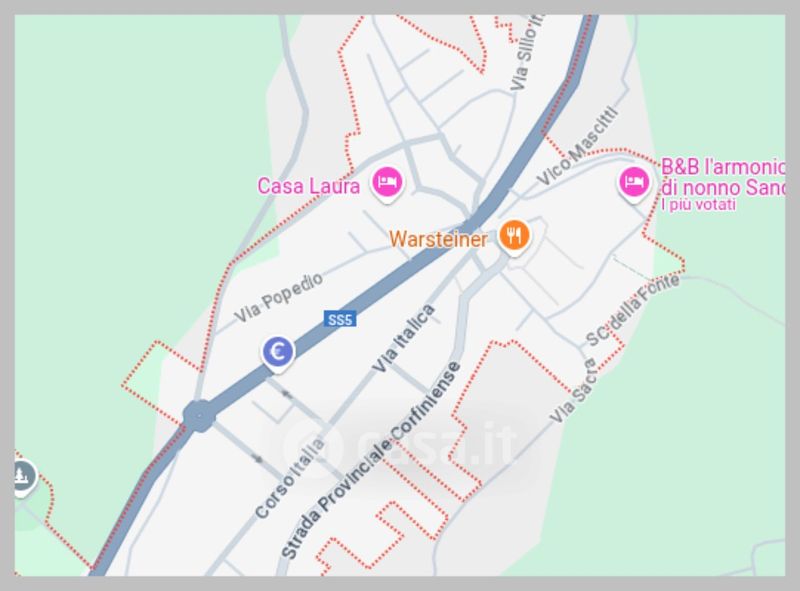Click the Vico Mascitti street name
The image size is (800, 591).
pos(577,147)
